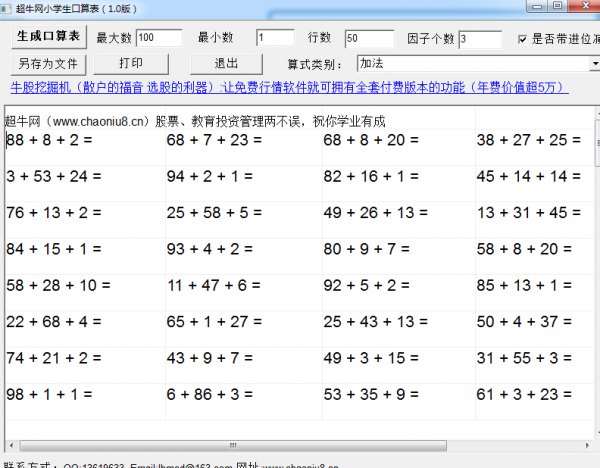Click the cell '74 + 21 + 2 ='
The height and width of the screenshot is (468, 600).
tap(85, 365)
